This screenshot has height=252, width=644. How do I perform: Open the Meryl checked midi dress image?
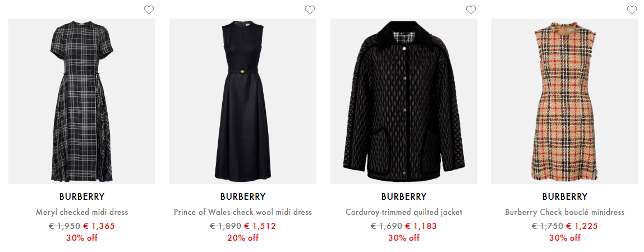pyautogui.click(x=82, y=101)
